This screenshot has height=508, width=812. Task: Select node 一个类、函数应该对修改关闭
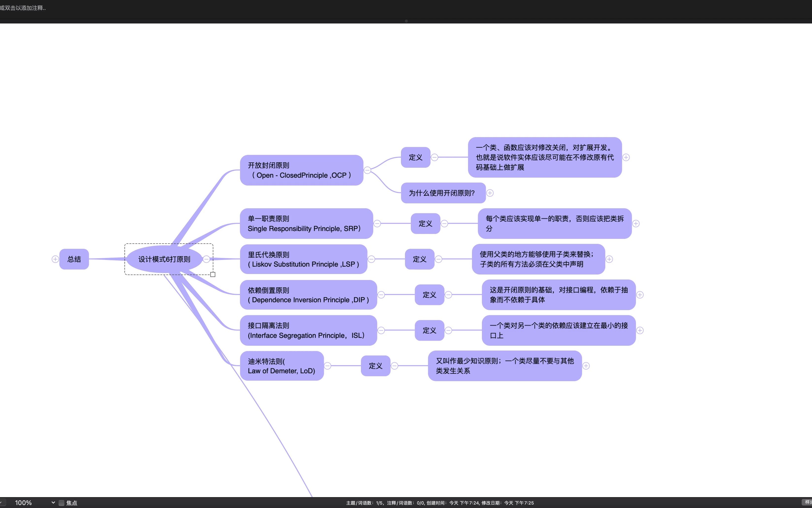click(x=545, y=157)
